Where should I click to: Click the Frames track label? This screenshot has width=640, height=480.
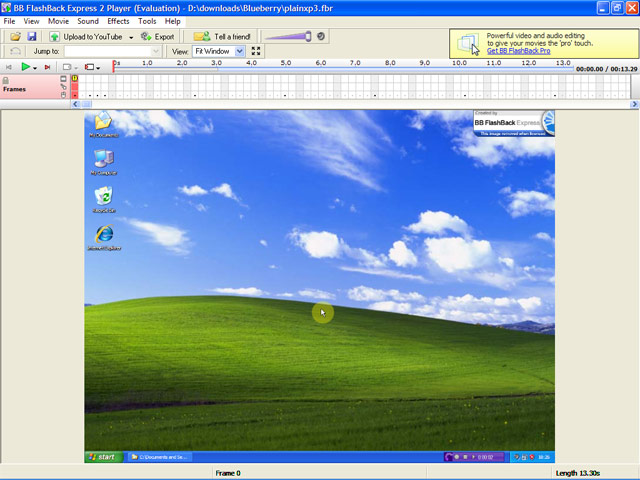pyautogui.click(x=14, y=89)
